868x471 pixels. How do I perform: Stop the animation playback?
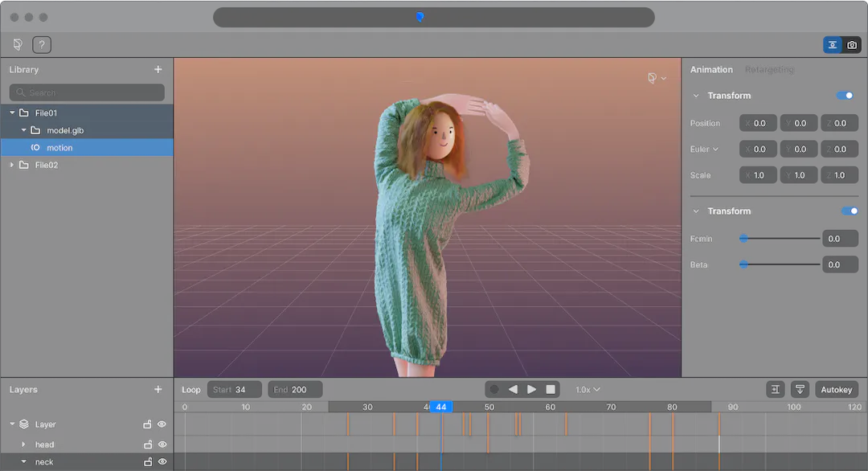point(551,390)
